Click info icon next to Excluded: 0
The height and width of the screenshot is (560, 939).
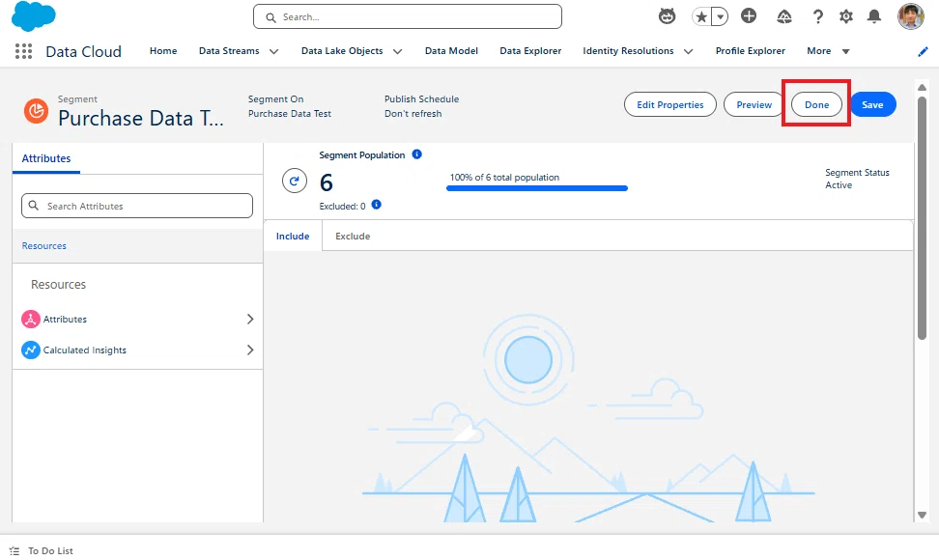point(376,205)
